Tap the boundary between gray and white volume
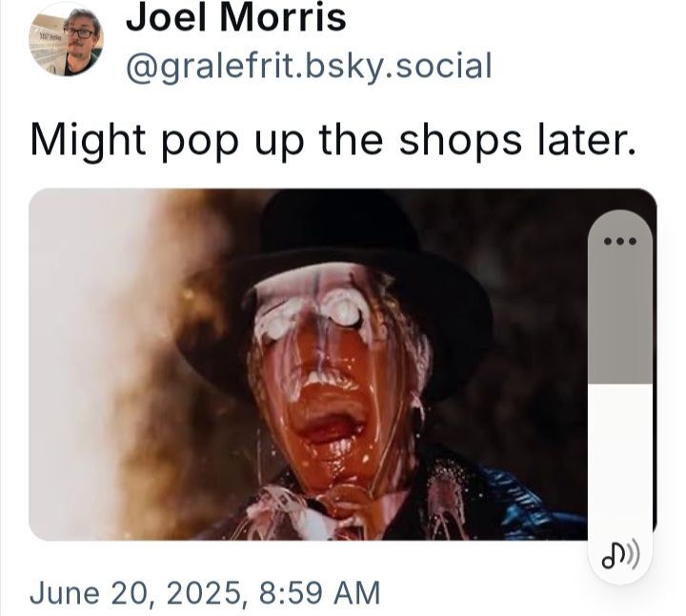Image resolution: width=686 pixels, height=616 pixels. (620, 385)
